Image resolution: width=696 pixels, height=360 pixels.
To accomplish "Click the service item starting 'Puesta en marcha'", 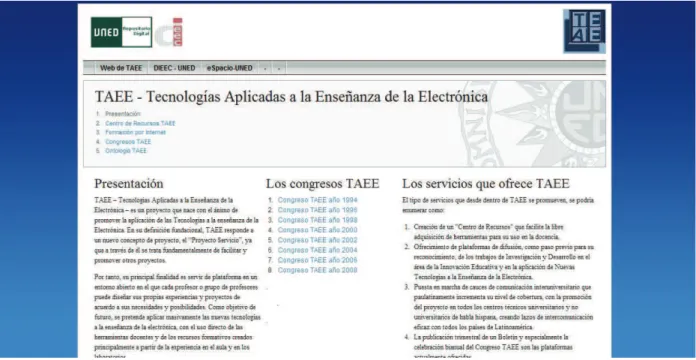I will 504,307.
